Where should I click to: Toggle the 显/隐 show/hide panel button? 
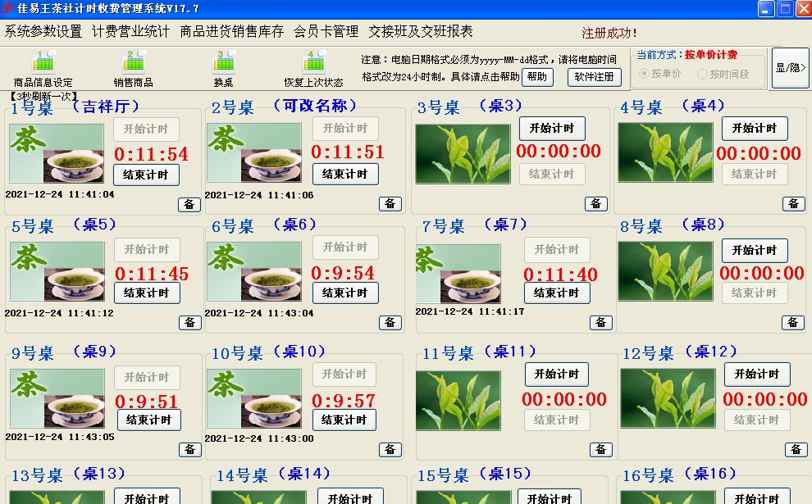pyautogui.click(x=791, y=67)
